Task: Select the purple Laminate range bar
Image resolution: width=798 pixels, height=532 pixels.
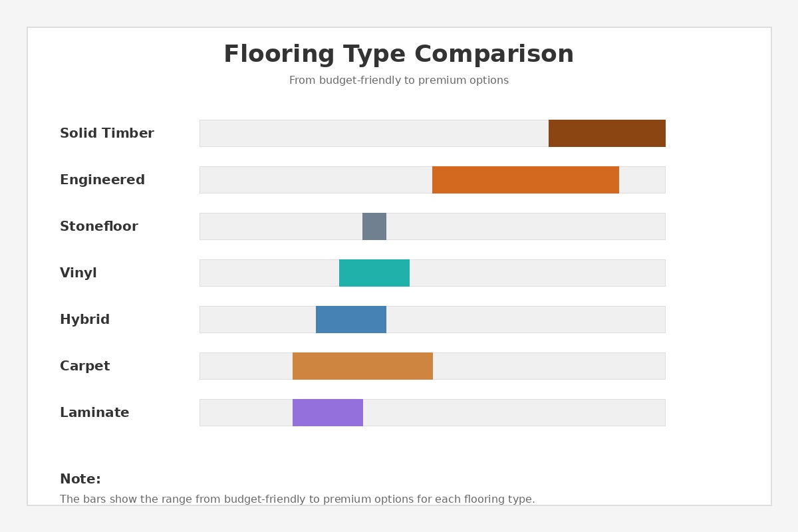Action: tap(328, 412)
